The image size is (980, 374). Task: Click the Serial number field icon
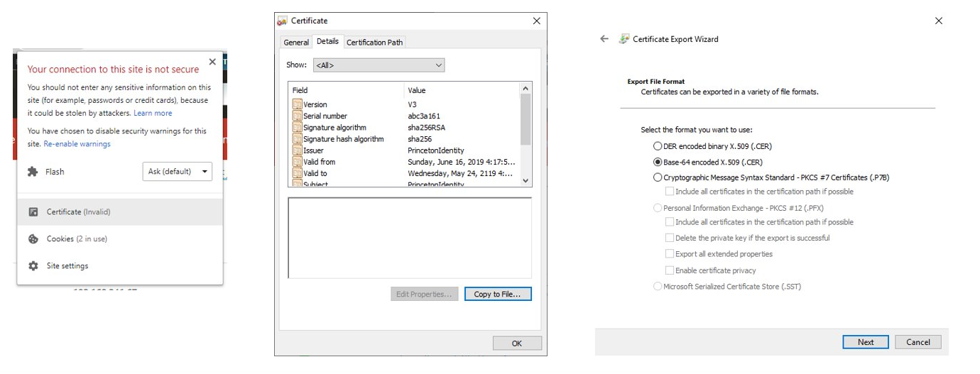click(x=298, y=116)
